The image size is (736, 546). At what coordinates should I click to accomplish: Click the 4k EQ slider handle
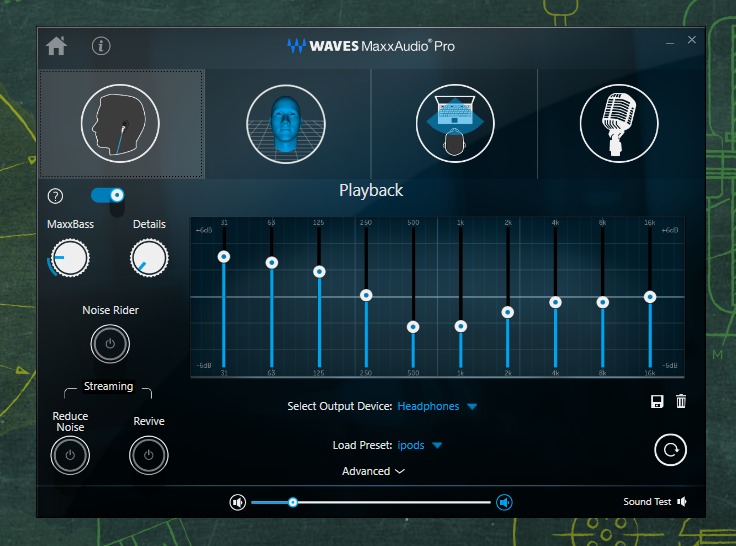pyautogui.click(x=555, y=302)
